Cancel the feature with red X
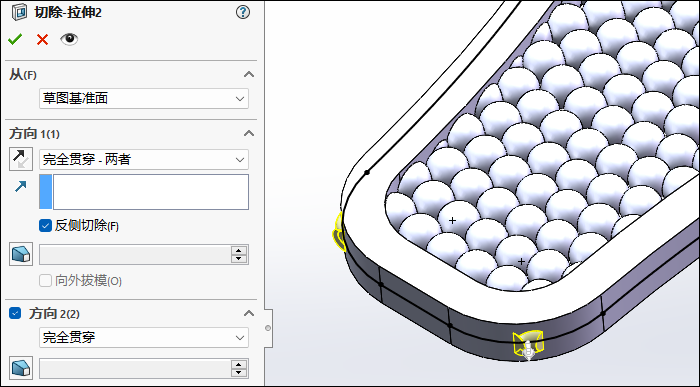Screen dimensions: 700x387 click(42, 39)
